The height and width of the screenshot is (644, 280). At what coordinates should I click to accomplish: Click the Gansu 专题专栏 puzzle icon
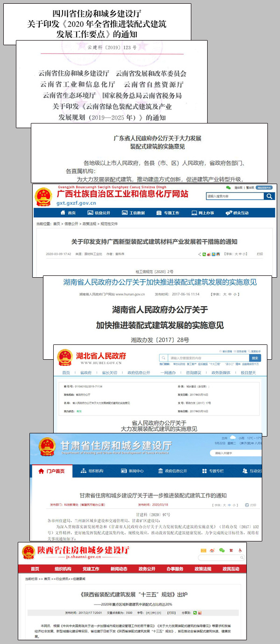[x=205, y=471]
